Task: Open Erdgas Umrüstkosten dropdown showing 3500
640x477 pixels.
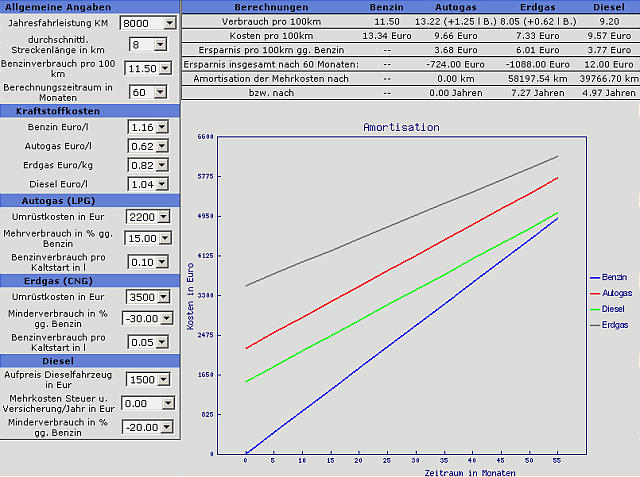Action: point(148,296)
